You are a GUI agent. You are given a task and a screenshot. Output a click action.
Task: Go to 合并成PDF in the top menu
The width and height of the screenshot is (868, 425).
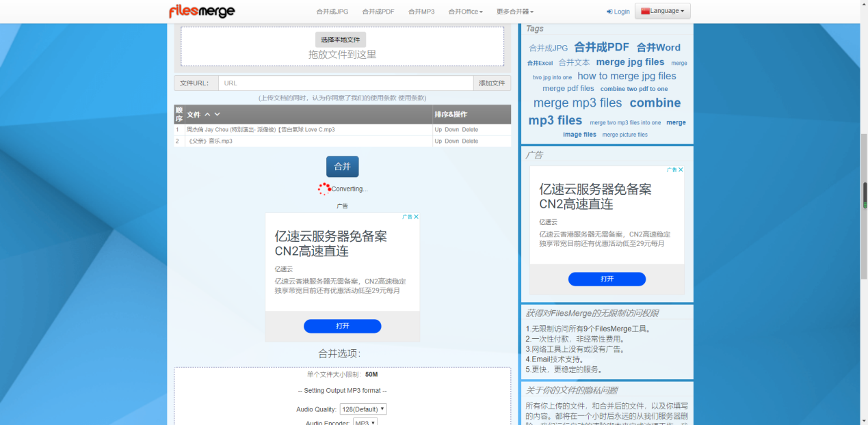pyautogui.click(x=378, y=12)
